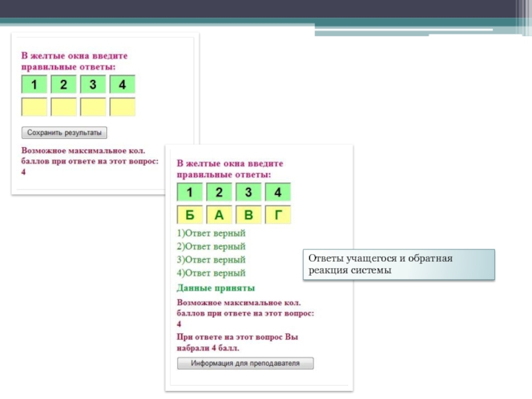The width and height of the screenshot is (532, 399).
Task: Click green box 3 in the upper form
Action: (93, 84)
